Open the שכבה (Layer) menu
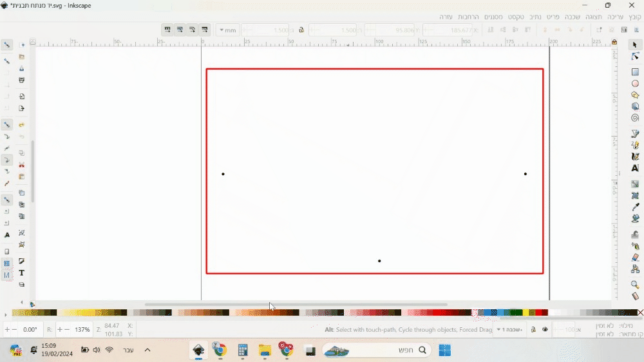Screen dimensions: 644x362 pyautogui.click(x=572, y=17)
